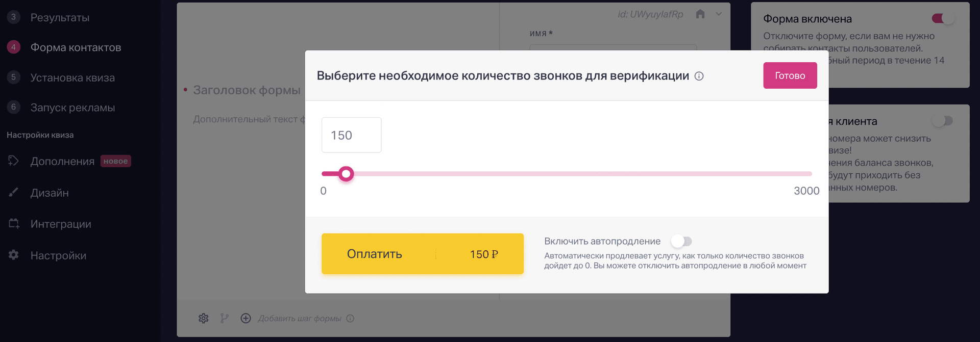Toggle the Форма включена switch off
The height and width of the screenshot is (342, 980).
click(x=943, y=19)
